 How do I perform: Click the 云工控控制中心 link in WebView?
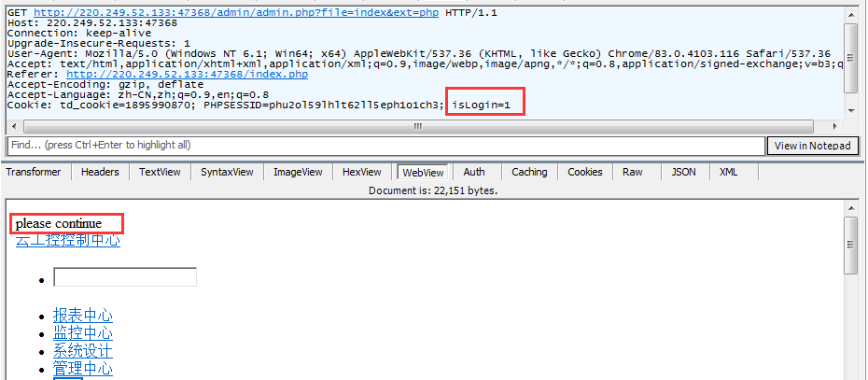point(68,241)
